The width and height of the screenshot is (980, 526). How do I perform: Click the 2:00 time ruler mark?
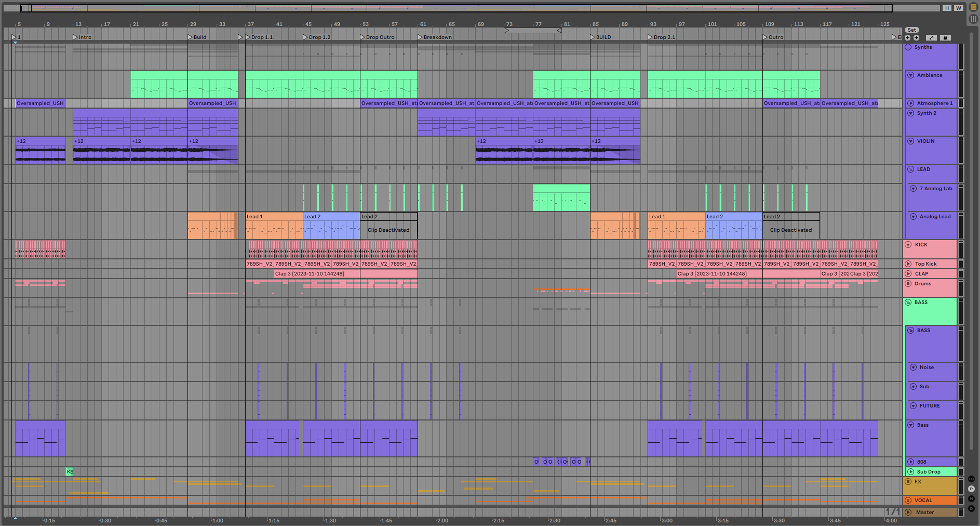442,520
